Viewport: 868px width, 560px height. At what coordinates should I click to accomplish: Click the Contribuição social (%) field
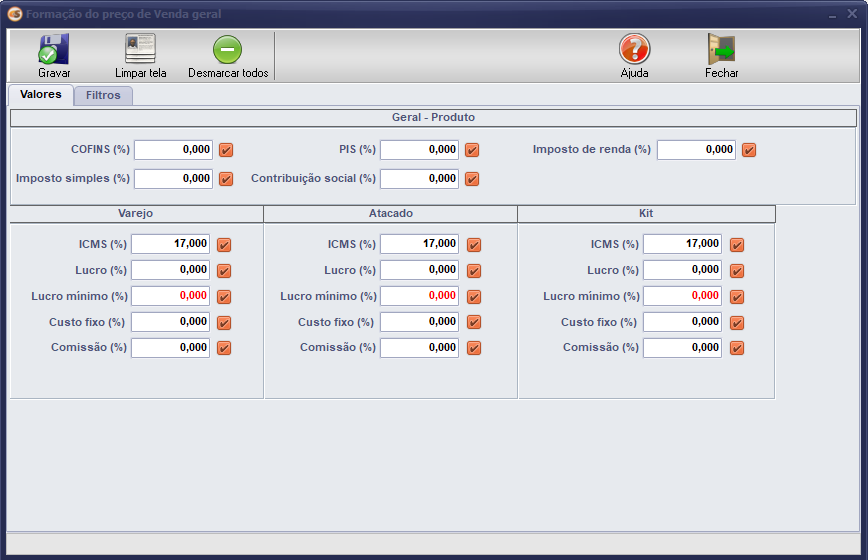coord(419,179)
